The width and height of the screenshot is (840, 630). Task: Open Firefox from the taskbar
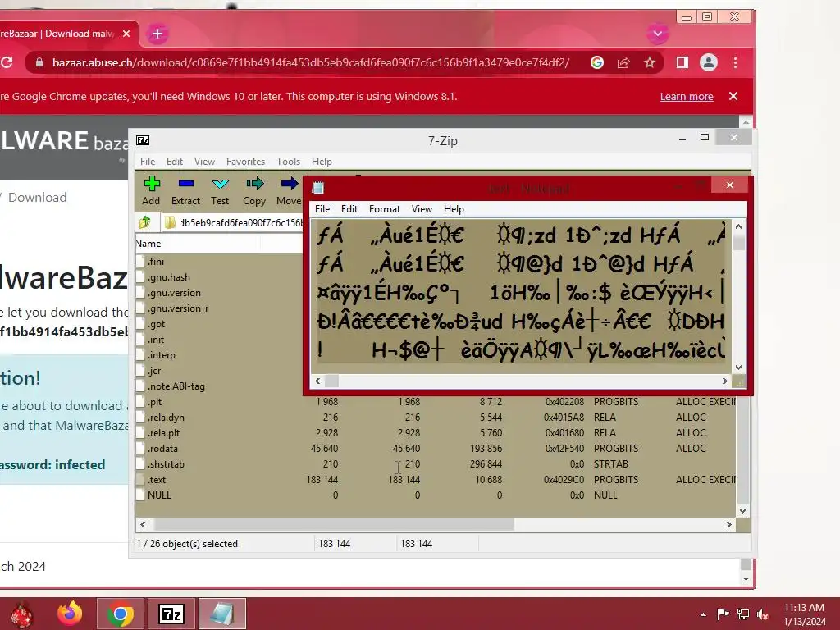point(71,614)
